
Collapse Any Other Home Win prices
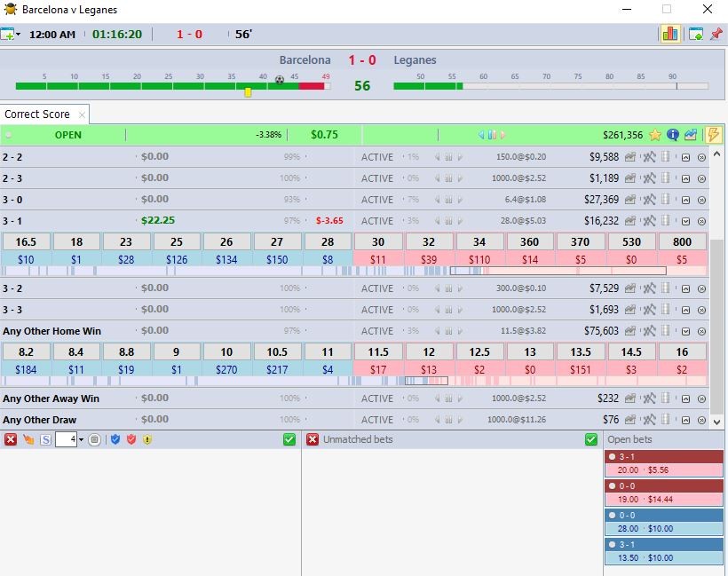(685, 331)
